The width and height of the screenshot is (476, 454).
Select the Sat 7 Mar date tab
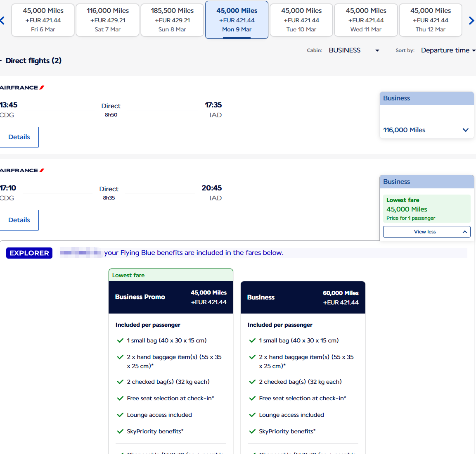(x=107, y=20)
